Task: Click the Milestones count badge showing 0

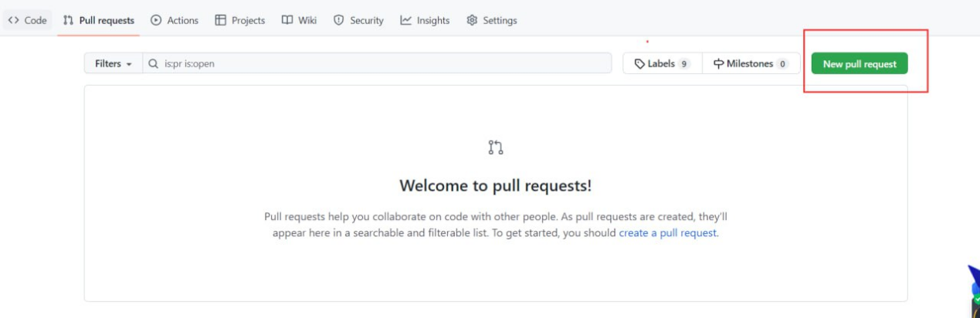Action: [782, 64]
